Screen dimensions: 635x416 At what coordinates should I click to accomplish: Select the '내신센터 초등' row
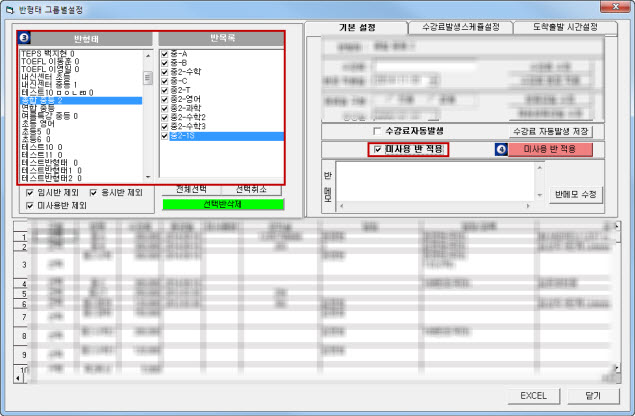coord(81,77)
